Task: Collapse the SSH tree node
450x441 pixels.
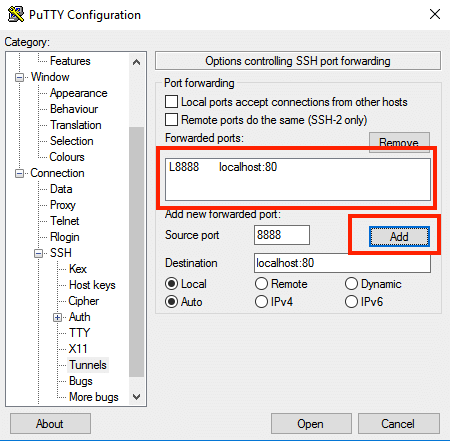Action: pyautogui.click(x=39, y=253)
